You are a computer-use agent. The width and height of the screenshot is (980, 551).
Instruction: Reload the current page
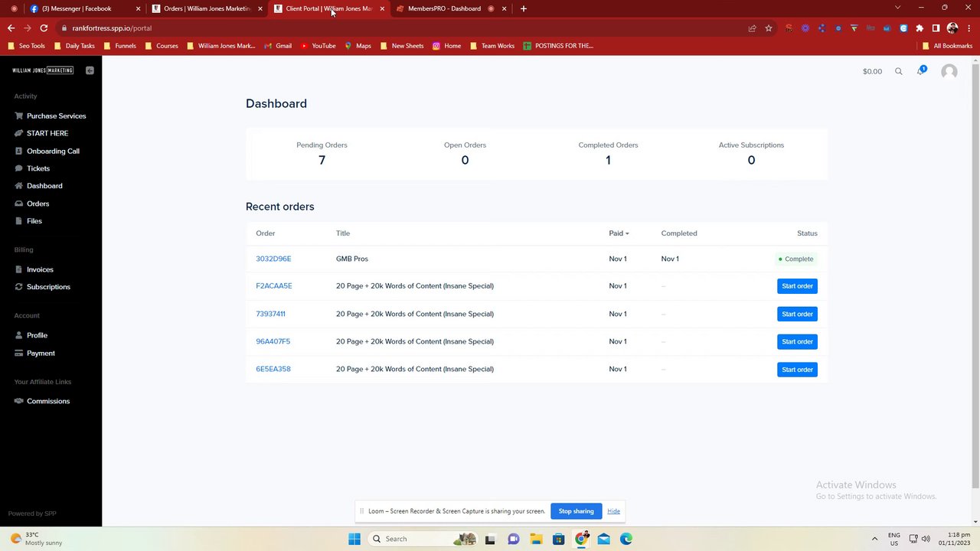tap(44, 28)
